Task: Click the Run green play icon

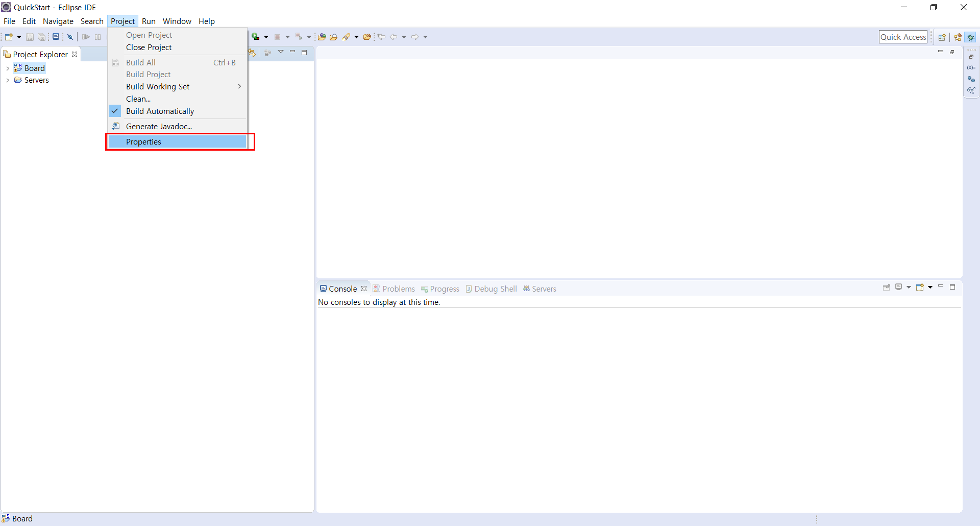Action: click(256, 37)
